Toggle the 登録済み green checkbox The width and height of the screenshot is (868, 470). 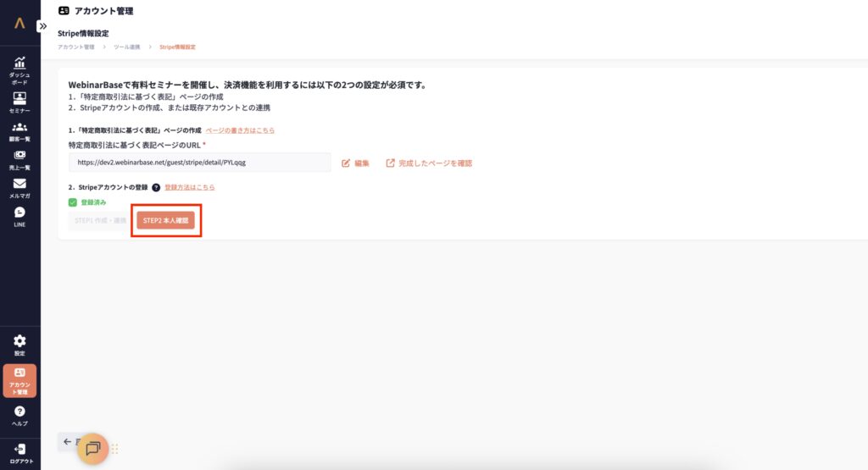pyautogui.click(x=73, y=202)
